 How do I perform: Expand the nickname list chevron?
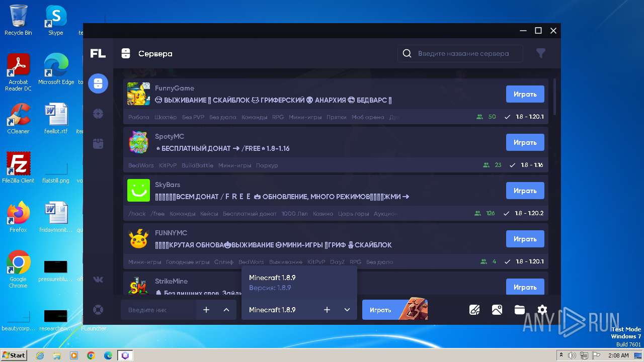(226, 310)
